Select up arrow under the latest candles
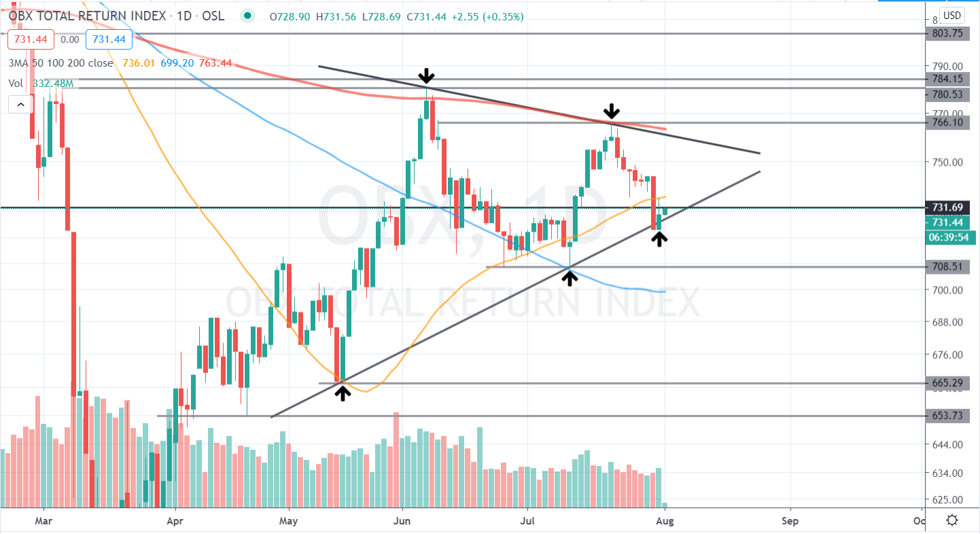980x534 pixels. coord(659,238)
